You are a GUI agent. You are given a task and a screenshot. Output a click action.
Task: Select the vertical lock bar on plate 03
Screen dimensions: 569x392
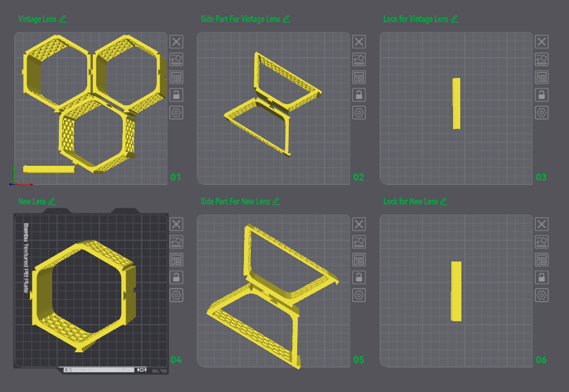(x=456, y=104)
